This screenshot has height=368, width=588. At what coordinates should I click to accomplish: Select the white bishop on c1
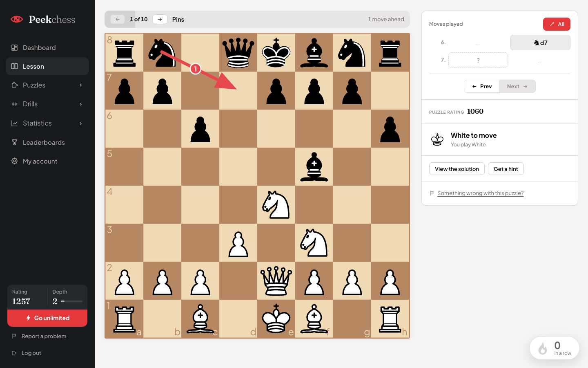coord(200,319)
